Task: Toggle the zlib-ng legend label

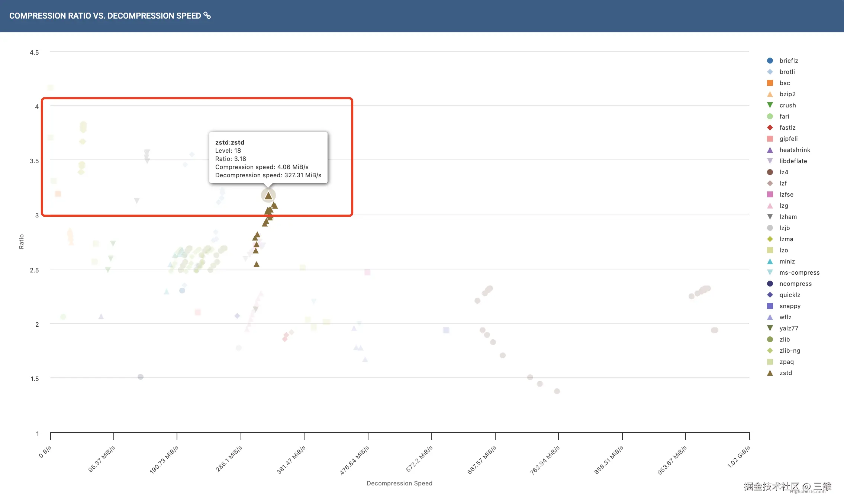Action: tap(790, 350)
